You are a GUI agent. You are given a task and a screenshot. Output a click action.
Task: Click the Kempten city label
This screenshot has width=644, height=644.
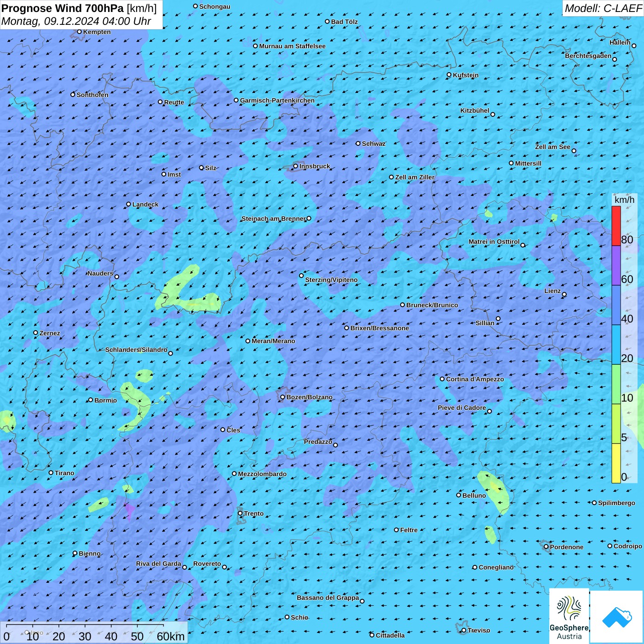97,32
